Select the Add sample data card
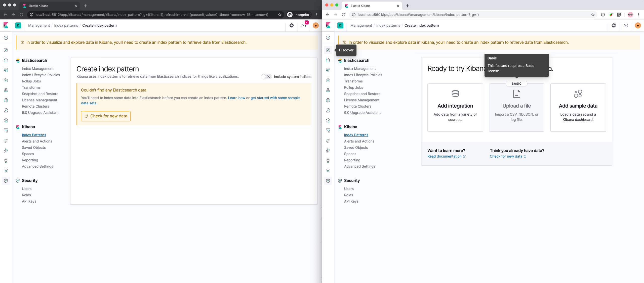The image size is (644, 283). [x=578, y=107]
